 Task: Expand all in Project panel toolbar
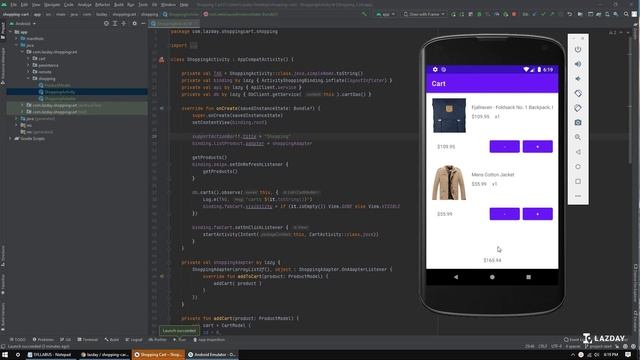[x=115, y=24]
